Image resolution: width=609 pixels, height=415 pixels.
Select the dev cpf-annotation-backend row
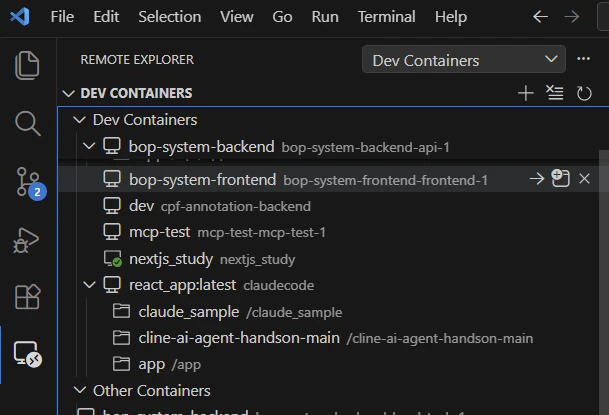(x=328, y=206)
